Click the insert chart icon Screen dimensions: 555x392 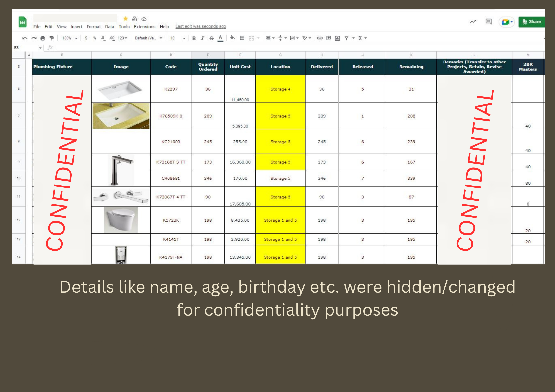337,38
